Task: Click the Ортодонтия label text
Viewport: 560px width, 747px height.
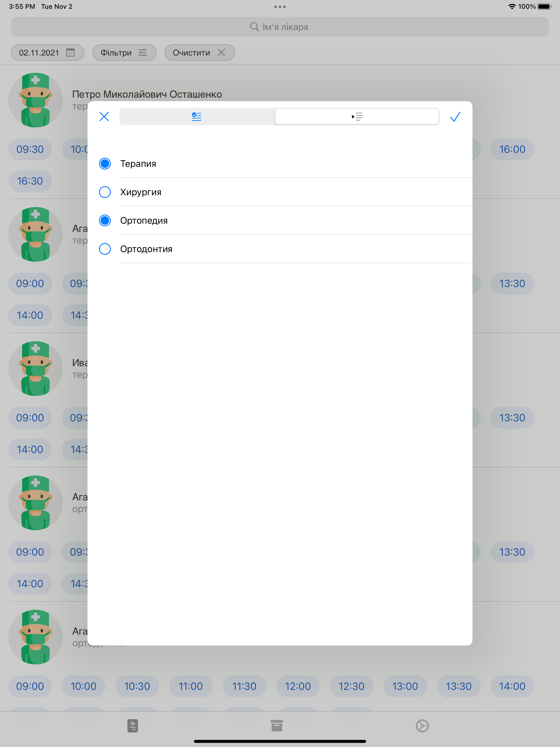Action: [x=146, y=249]
